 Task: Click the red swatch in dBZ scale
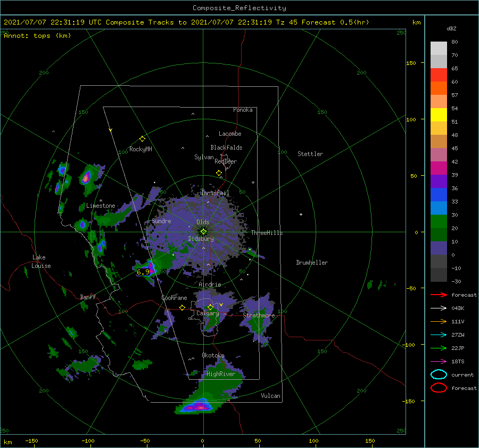[x=439, y=75]
